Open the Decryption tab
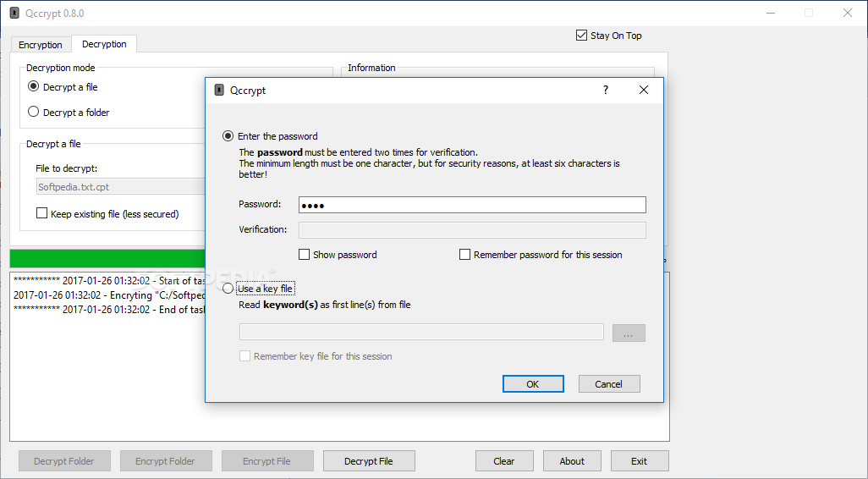868x479 pixels. tap(104, 44)
